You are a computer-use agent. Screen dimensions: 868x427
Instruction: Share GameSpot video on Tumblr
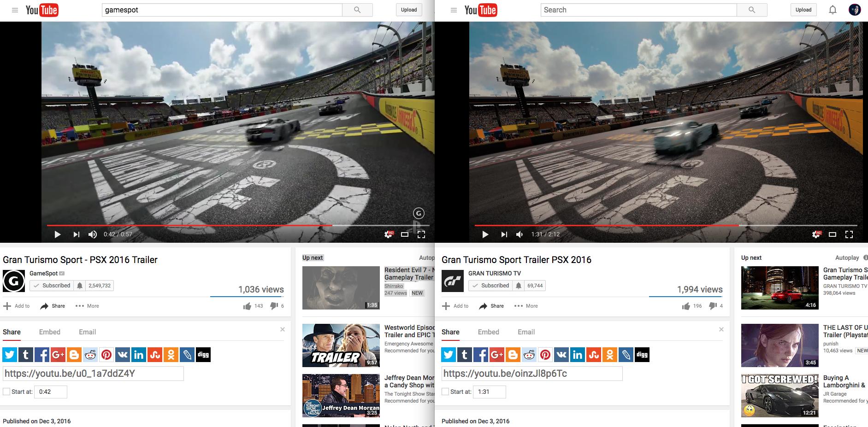click(26, 355)
